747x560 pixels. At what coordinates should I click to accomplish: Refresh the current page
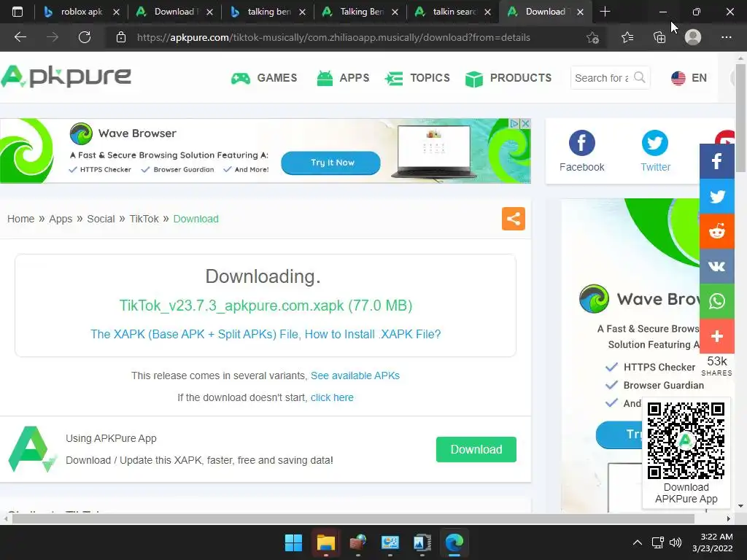[x=85, y=37]
